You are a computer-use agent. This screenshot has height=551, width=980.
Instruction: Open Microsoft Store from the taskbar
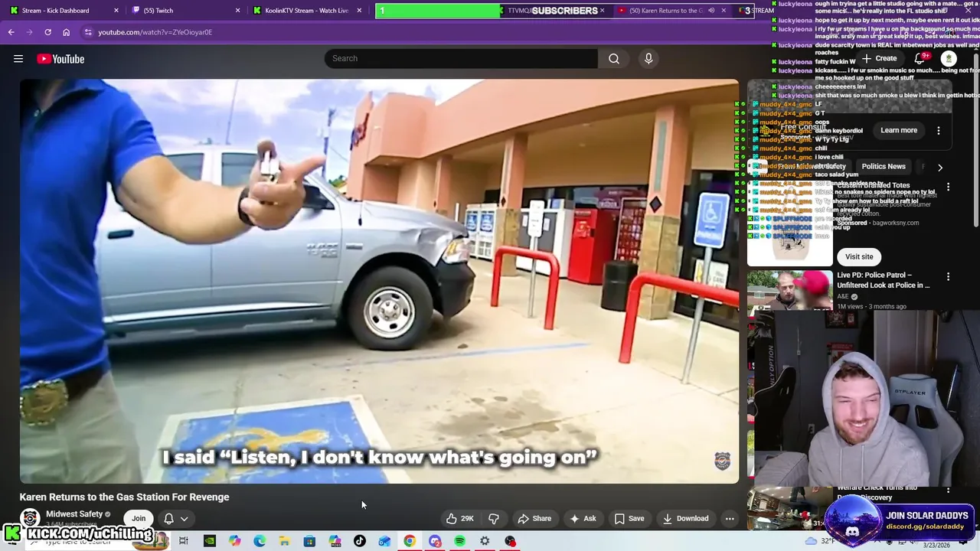tap(309, 541)
